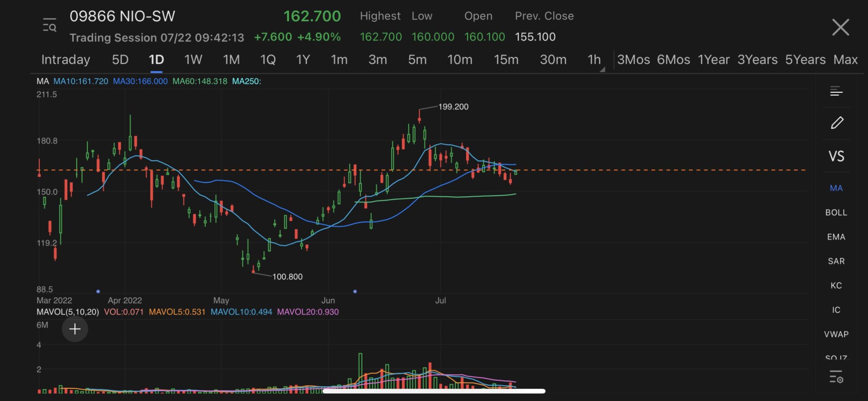
Task: Set range to 3Years
Action: (757, 60)
